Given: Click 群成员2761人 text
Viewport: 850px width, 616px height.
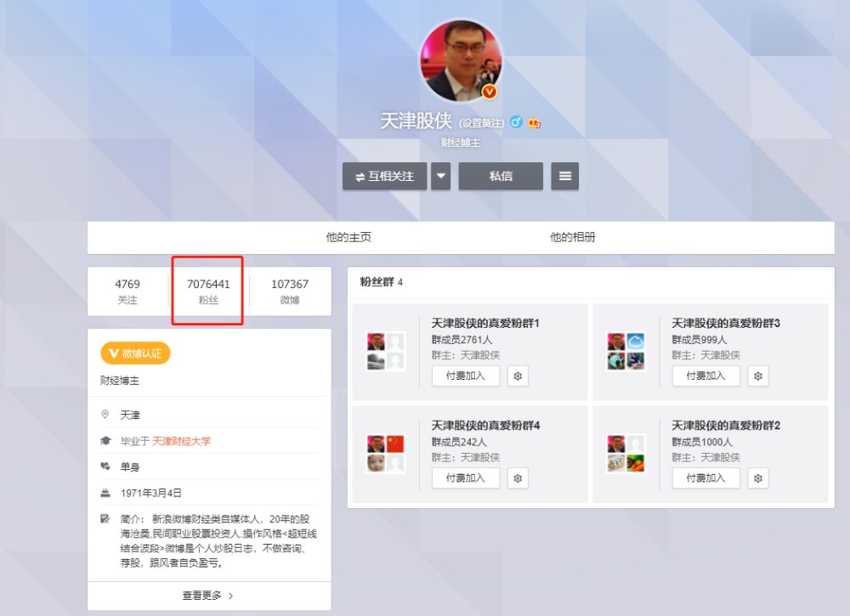Looking at the screenshot, I should pos(462,340).
